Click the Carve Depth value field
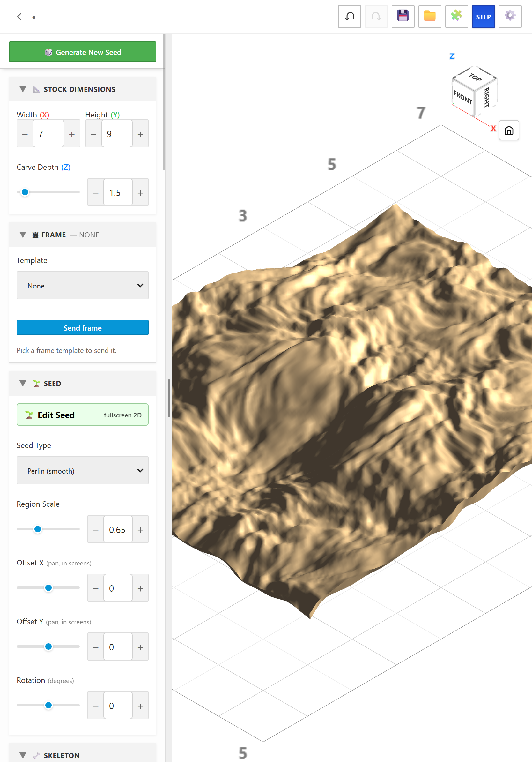The width and height of the screenshot is (532, 762). point(118,193)
